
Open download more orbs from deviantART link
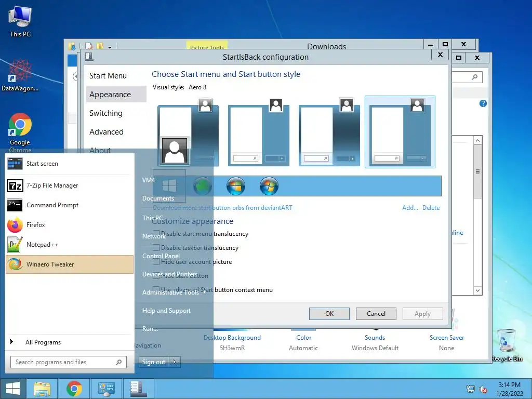[222, 208]
